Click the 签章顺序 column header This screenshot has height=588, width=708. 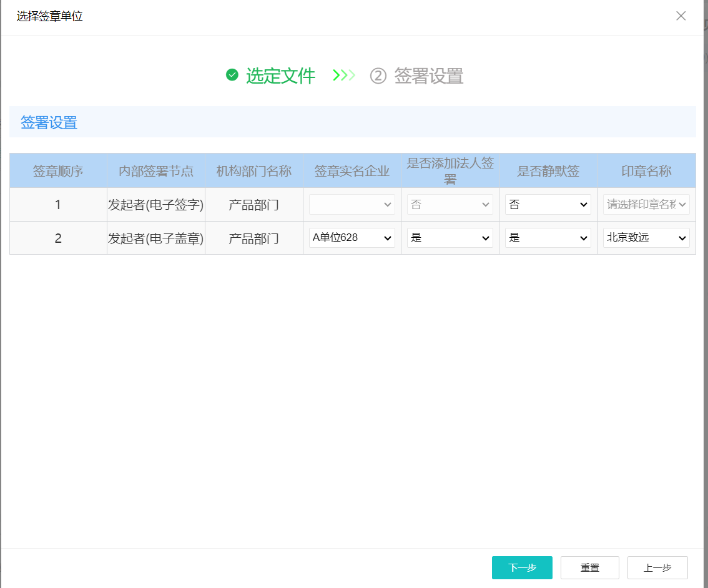(x=58, y=171)
